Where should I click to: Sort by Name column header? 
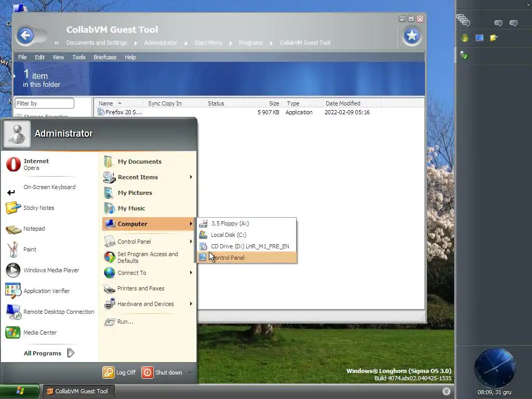point(119,103)
